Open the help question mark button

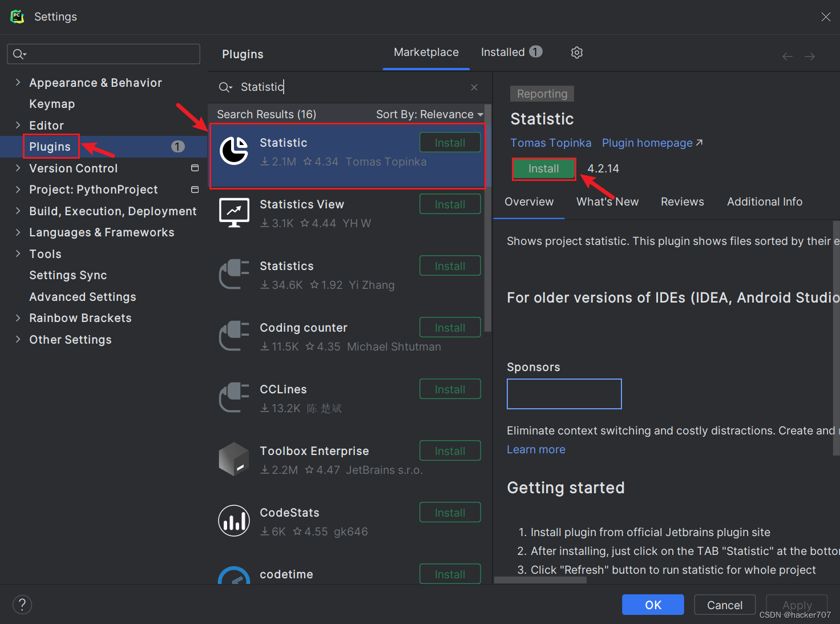[22, 605]
